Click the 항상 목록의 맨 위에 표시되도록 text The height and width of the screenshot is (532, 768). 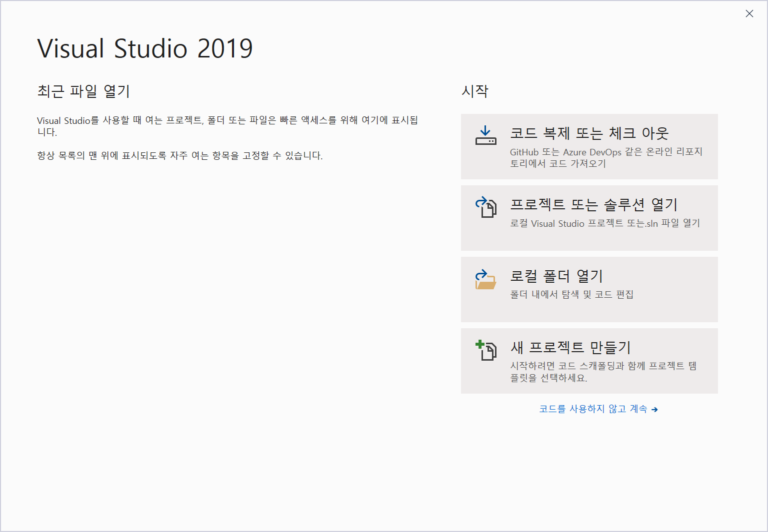(180, 156)
